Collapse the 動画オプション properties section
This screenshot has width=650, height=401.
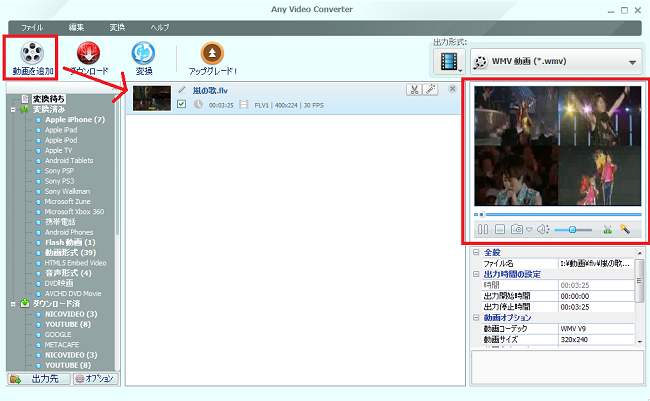[x=476, y=318]
